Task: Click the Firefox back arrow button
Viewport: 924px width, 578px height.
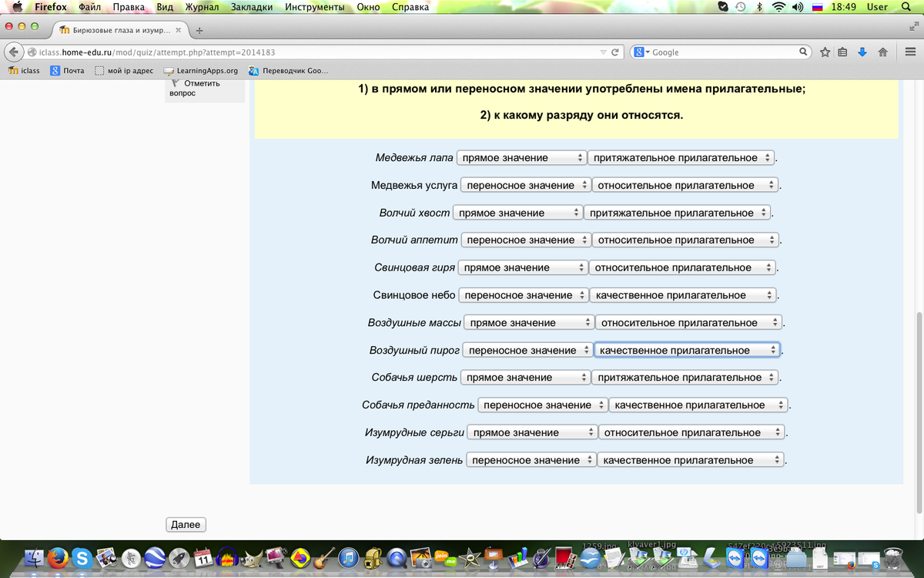Action: [14, 52]
